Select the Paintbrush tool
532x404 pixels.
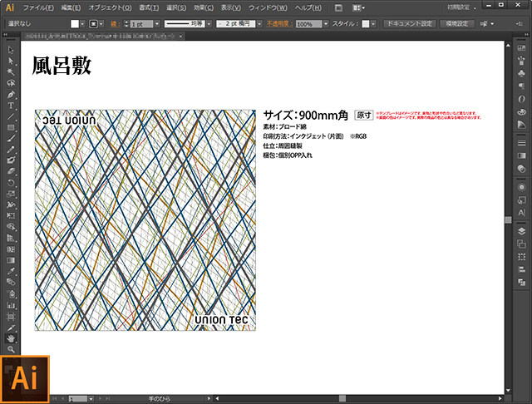[x=11, y=138]
